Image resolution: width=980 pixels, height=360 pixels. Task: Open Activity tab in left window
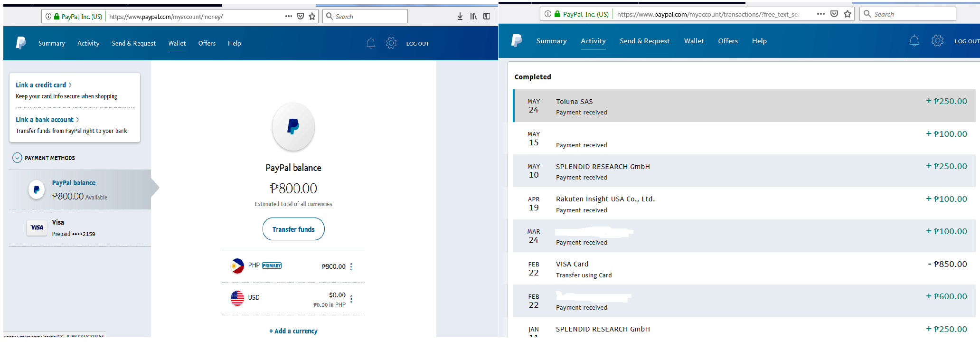tap(88, 43)
